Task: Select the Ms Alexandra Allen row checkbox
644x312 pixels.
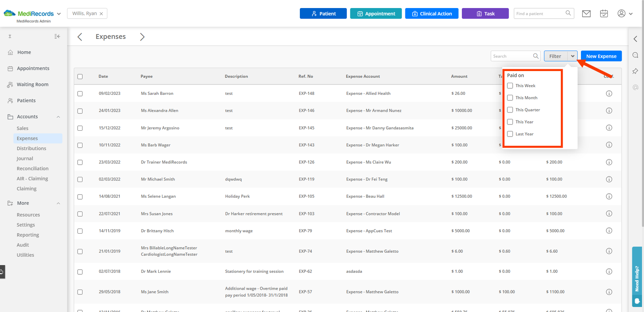Action: 80,111
